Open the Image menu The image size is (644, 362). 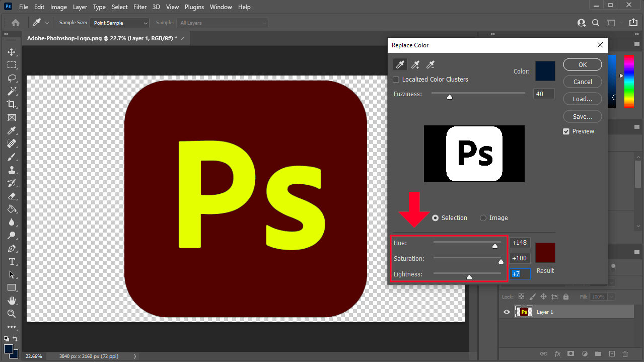pos(58,7)
